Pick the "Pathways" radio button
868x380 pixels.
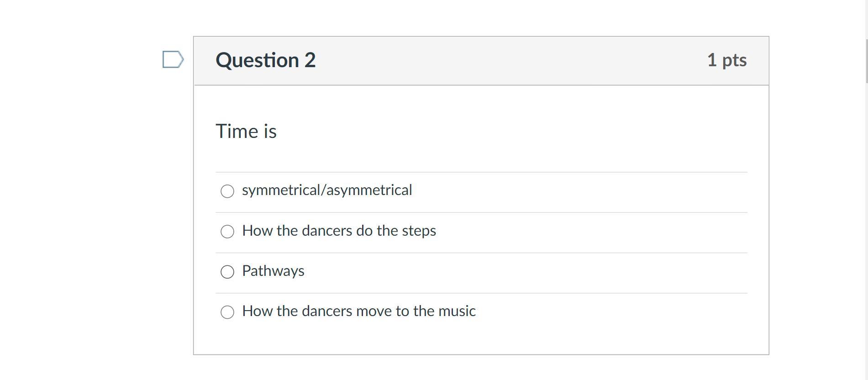point(227,272)
